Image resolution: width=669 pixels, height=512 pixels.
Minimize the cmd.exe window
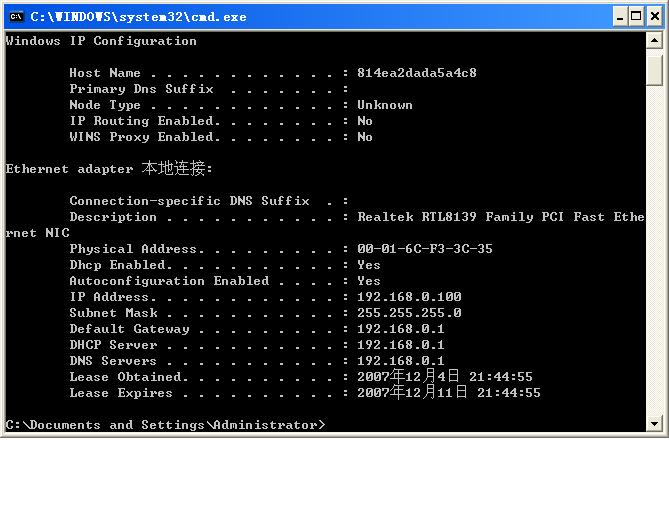(x=620, y=17)
